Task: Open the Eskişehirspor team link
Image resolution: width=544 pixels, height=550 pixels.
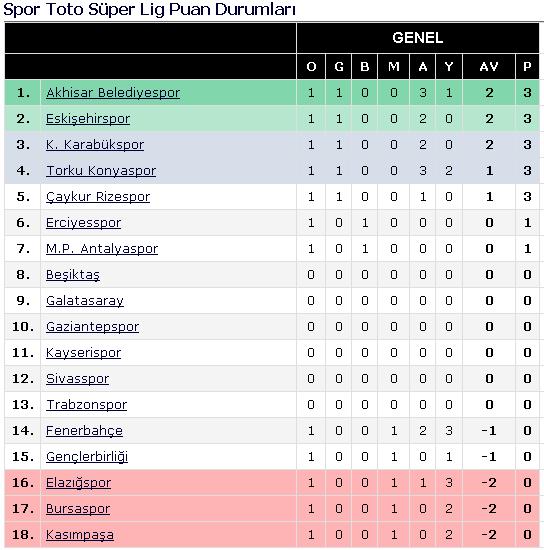Action: coord(88,119)
